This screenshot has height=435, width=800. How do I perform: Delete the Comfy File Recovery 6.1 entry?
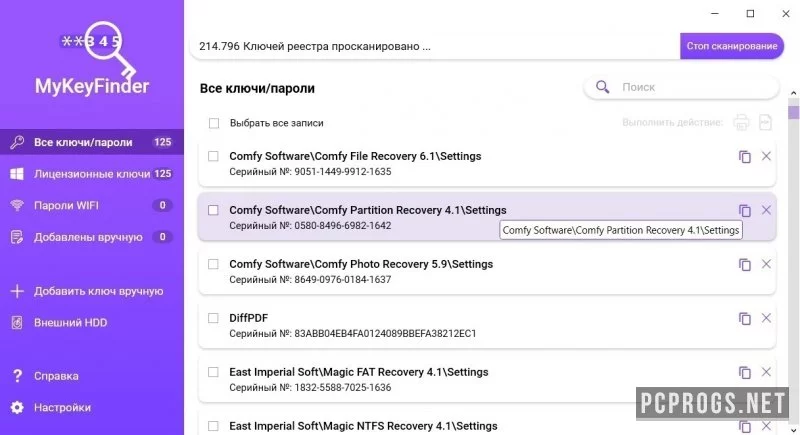tap(766, 156)
